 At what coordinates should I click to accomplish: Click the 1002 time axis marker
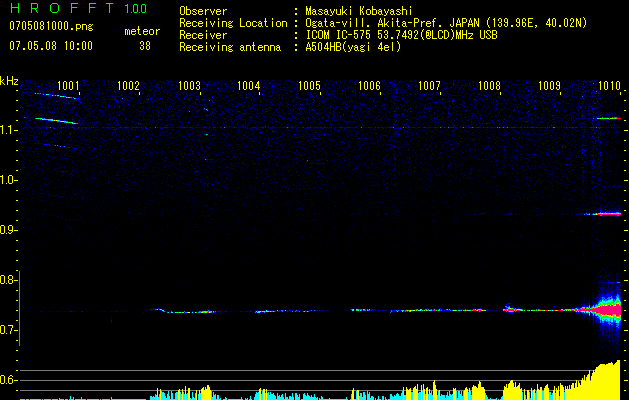click(128, 86)
